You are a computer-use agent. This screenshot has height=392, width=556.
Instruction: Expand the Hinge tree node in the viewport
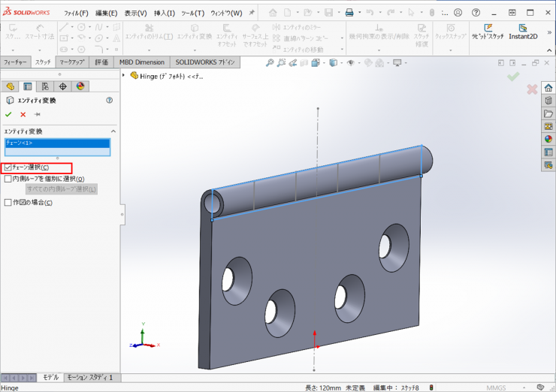point(125,75)
